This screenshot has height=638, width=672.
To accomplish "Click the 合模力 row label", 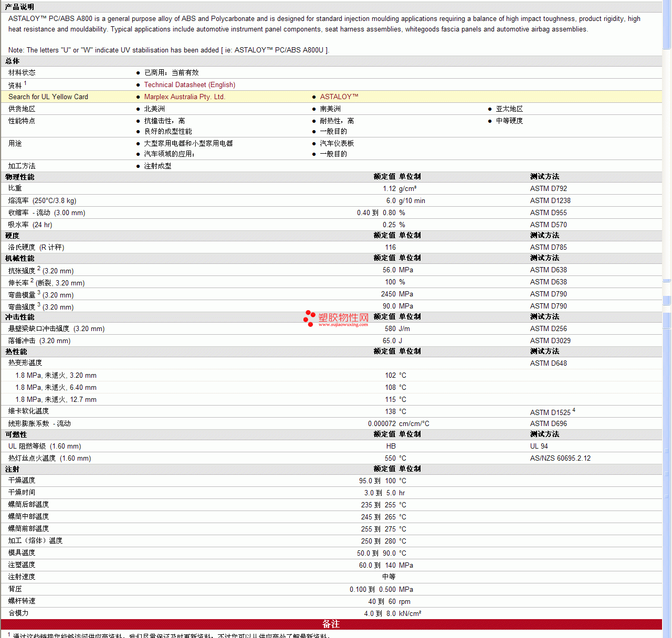I will [x=18, y=613].
